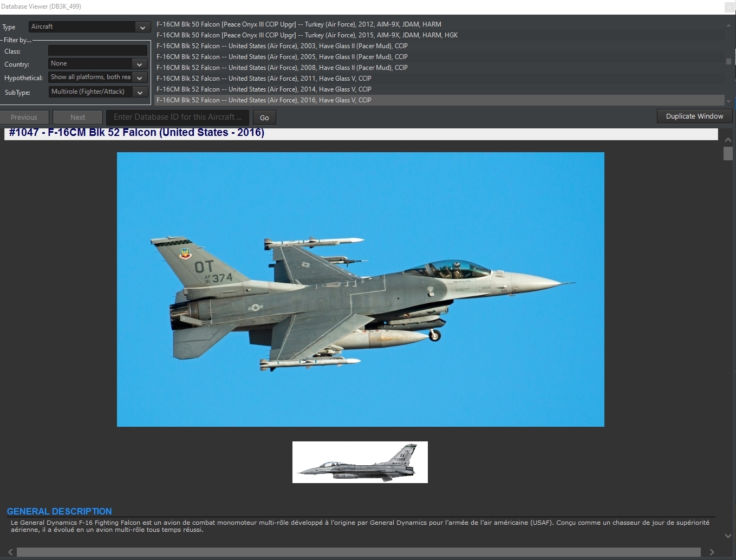
Task: Click the Enter Database ID field
Action: [178, 117]
